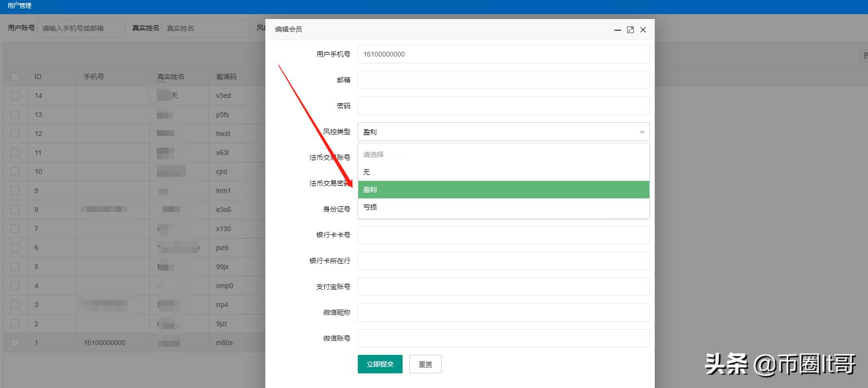Focus the 银行卡卡号 input field
This screenshot has width=868, height=388.
(504, 235)
